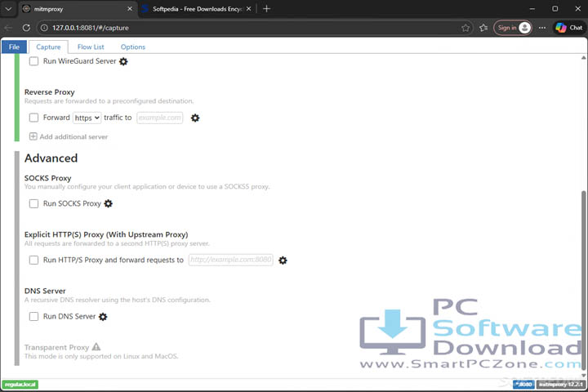Viewport: 588px width, 392px height.
Task: Switch to the Options tab
Action: [133, 47]
